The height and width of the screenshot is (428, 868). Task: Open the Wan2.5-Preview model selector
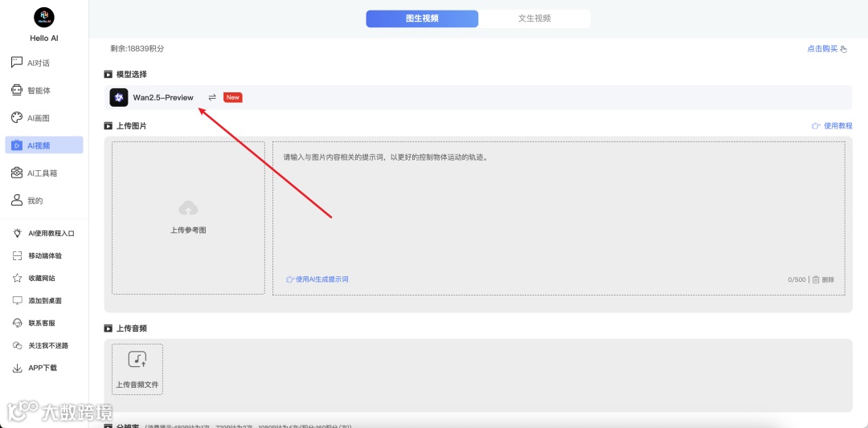[x=478, y=97]
